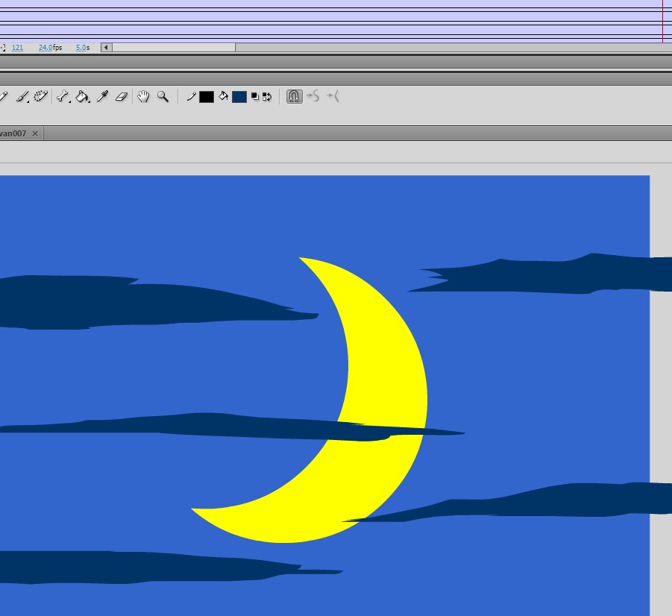Select the Hand tool
Screen dimensions: 672x616
click(143, 96)
